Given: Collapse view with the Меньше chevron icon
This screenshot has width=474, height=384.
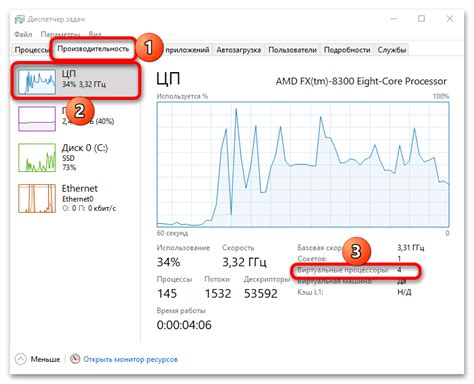Looking at the screenshot, I should click(x=21, y=359).
